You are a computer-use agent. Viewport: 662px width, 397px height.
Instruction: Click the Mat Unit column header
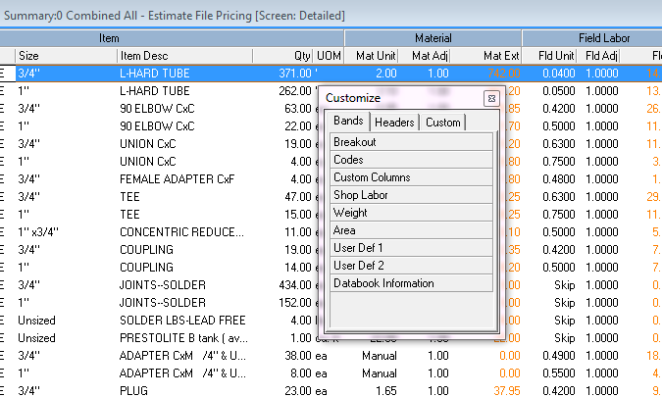[x=372, y=56]
